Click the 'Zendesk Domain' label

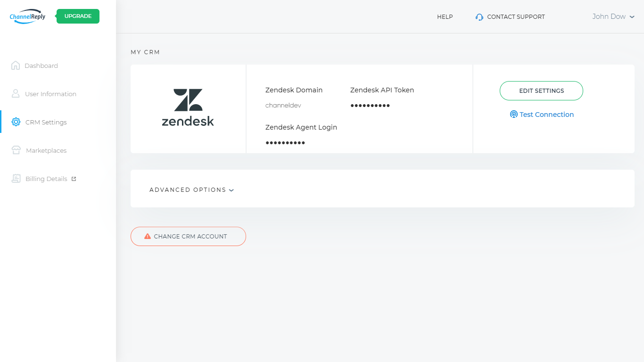pos(294,90)
